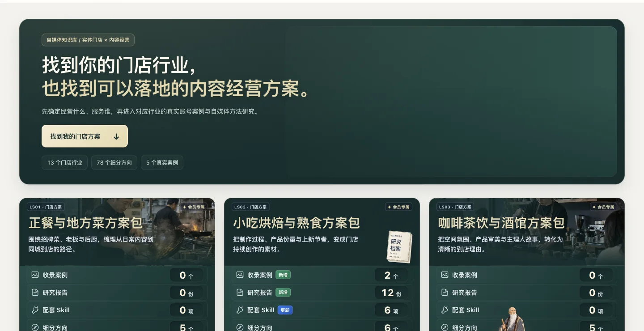The height and width of the screenshot is (331, 644).
Task: Click the 0 个 case count in 咖啡茶饮与酒馆 card
Action: (x=596, y=275)
